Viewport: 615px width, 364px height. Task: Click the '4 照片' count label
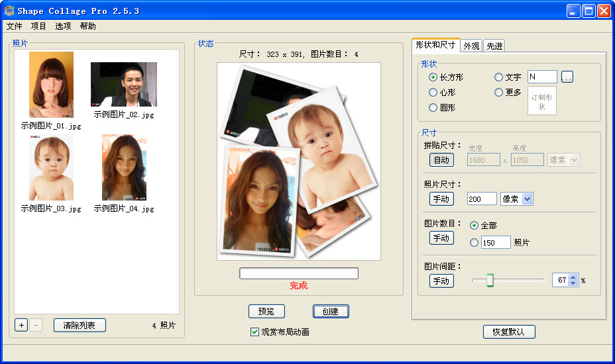click(164, 325)
